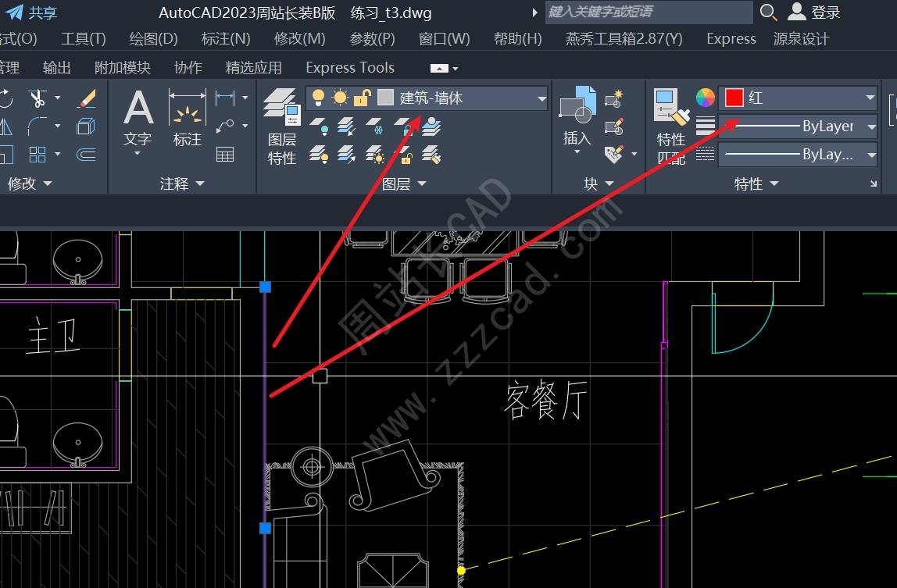This screenshot has height=588, width=897.
Task: Expand the first ByLayer lineweight dropdown
Action: pos(871,127)
